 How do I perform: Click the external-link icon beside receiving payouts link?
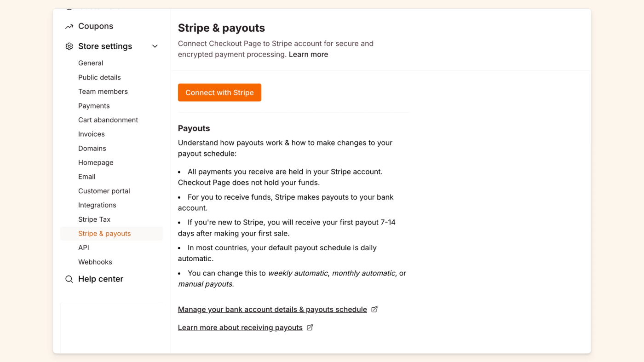pos(310,327)
